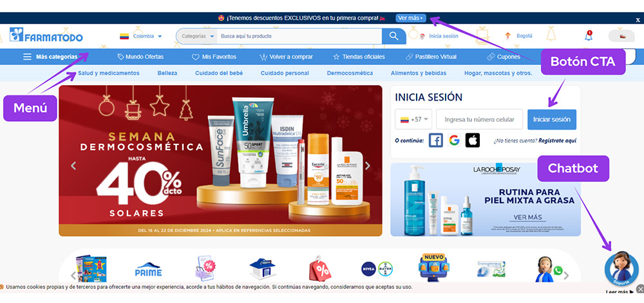Image resolution: width=644 pixels, height=303 pixels.
Task: Select Cuidado personal category
Action: click(285, 73)
